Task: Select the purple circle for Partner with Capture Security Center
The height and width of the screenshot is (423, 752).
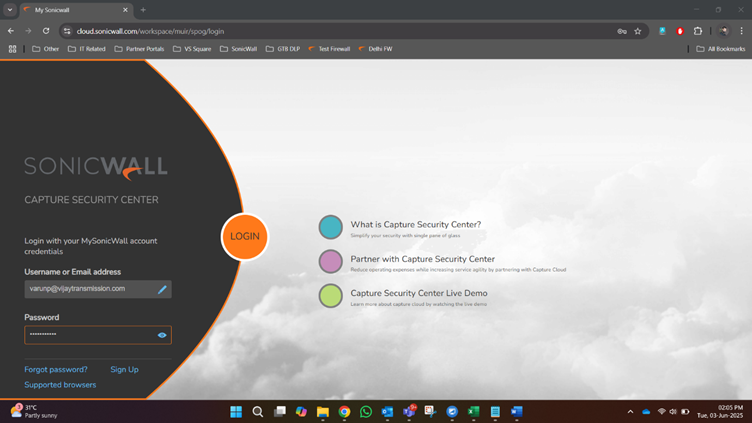Action: pyautogui.click(x=330, y=261)
